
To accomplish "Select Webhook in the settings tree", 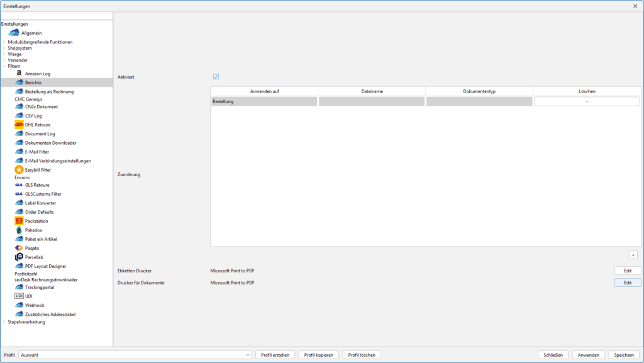I will (35, 305).
